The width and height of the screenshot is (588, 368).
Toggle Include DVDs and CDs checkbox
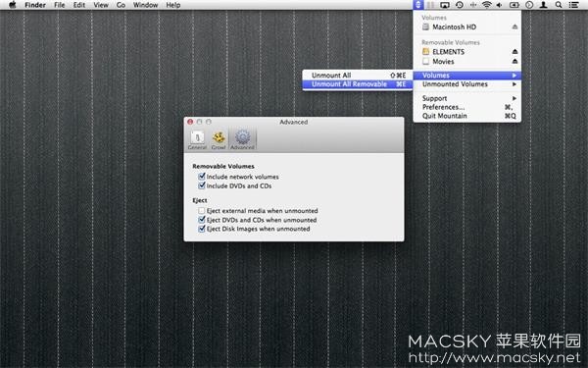tap(202, 185)
